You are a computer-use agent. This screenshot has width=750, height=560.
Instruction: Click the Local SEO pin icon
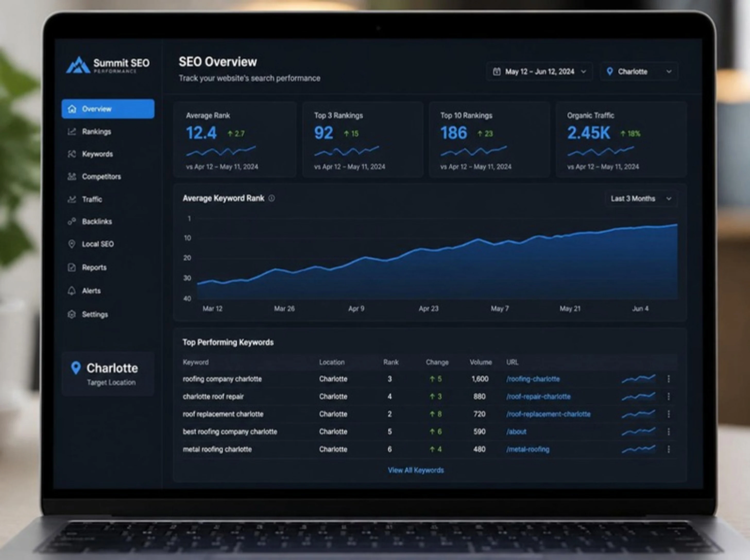point(72,244)
